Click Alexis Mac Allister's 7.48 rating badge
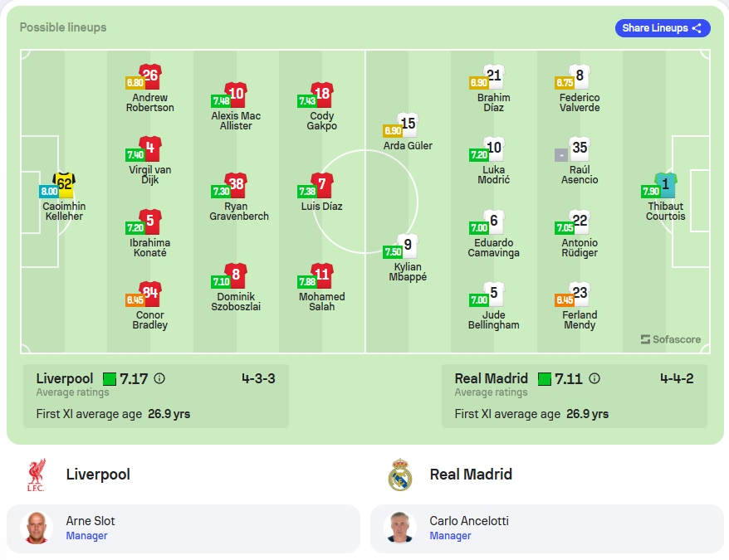This screenshot has width=729, height=560. click(x=221, y=101)
